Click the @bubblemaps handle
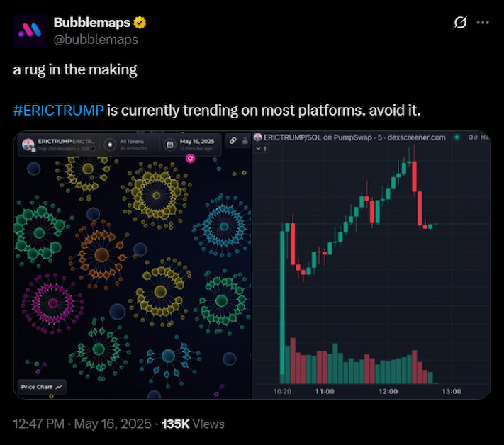Image resolution: width=504 pixels, height=445 pixels. tap(96, 40)
